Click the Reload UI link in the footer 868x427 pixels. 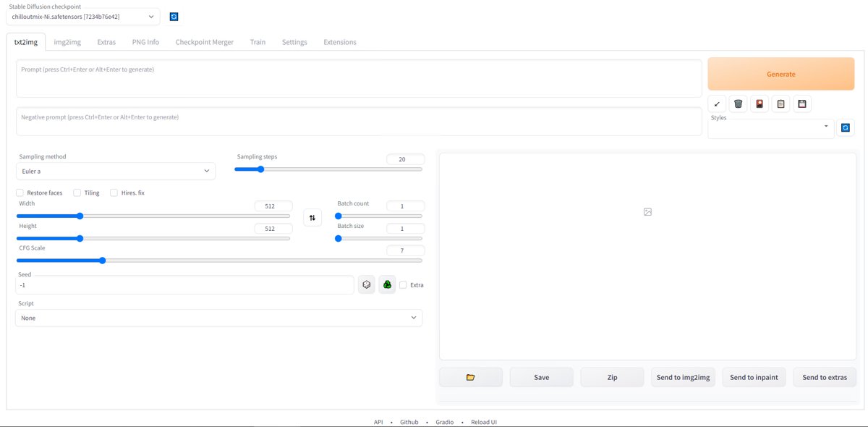coord(484,422)
